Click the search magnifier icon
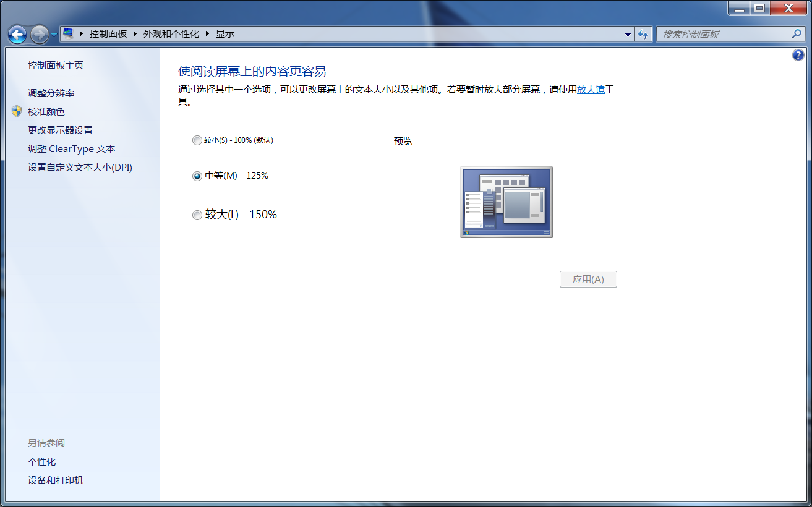The width and height of the screenshot is (812, 507). [x=797, y=34]
